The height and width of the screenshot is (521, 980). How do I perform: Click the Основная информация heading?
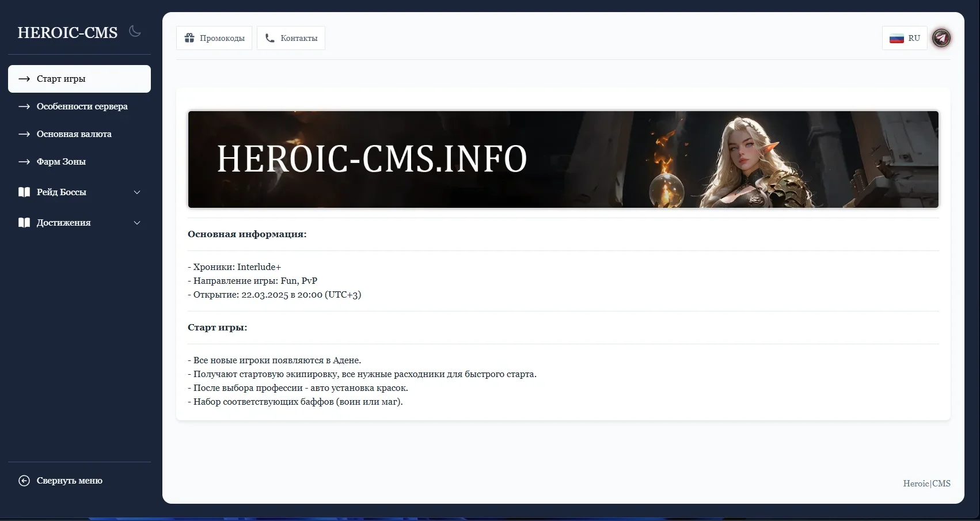[x=247, y=234]
